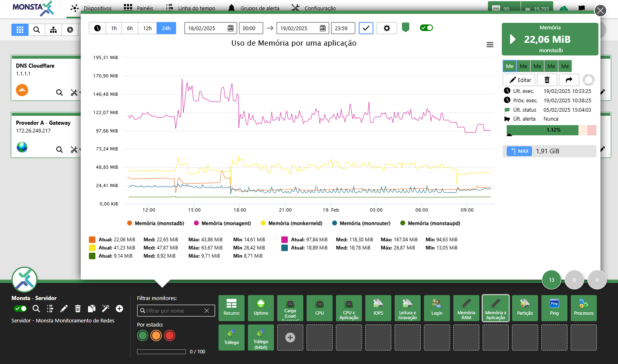The width and height of the screenshot is (618, 364).
Task: Open the Tráfego (64bit) monitor tile
Action: pyautogui.click(x=261, y=338)
